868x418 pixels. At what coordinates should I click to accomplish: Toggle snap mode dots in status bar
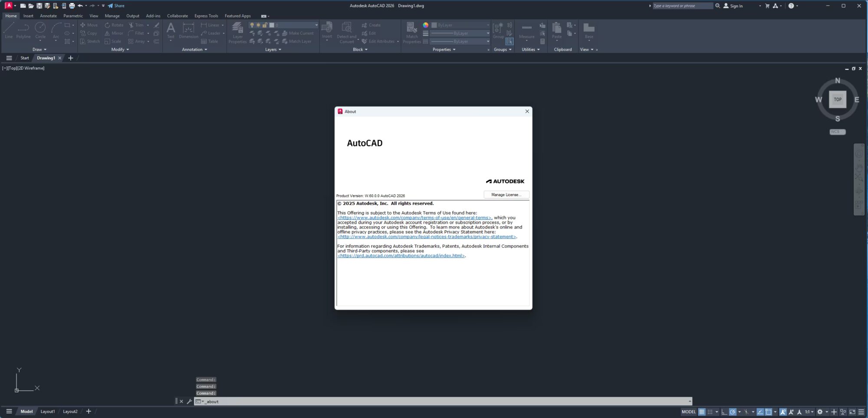[710, 412]
